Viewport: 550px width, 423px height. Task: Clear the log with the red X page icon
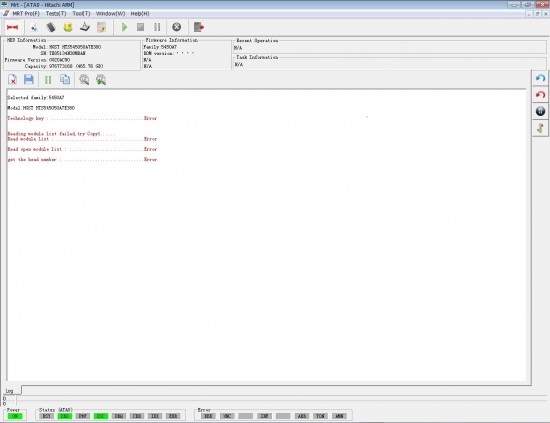12,80
